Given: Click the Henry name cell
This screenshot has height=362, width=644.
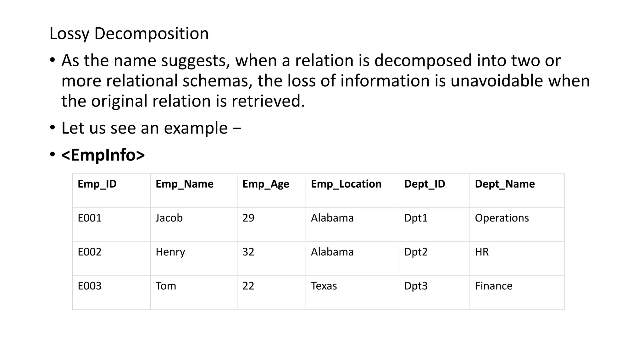Looking at the screenshot, I should [170, 252].
